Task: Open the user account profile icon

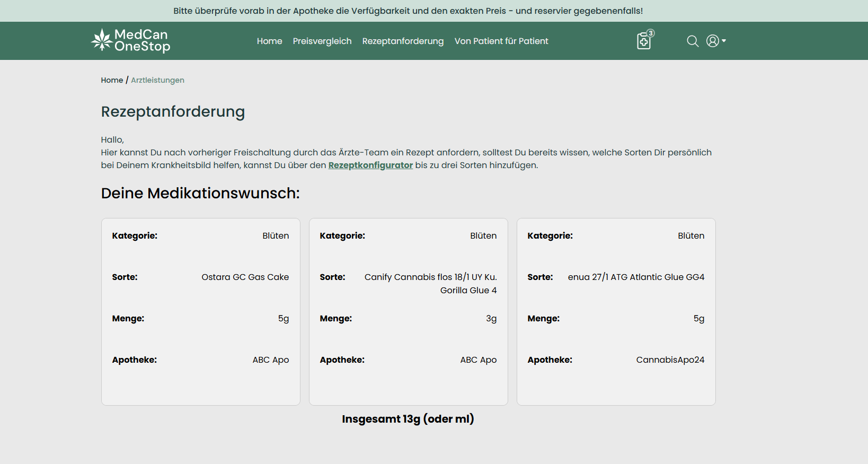Action: coord(713,41)
